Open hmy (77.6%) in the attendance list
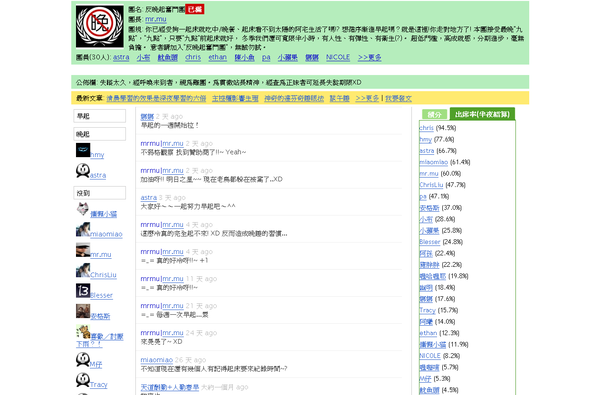This screenshot has height=395, width=600. click(426, 139)
